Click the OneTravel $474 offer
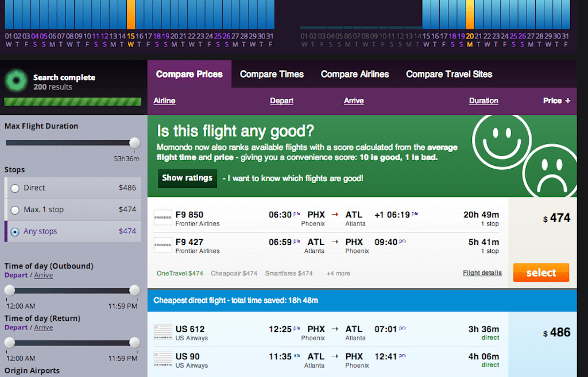Screen dimensions: 588x377 180,273
